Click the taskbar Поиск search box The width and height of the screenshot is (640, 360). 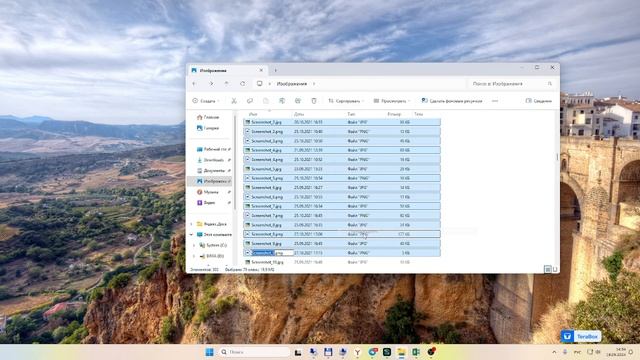click(x=254, y=352)
